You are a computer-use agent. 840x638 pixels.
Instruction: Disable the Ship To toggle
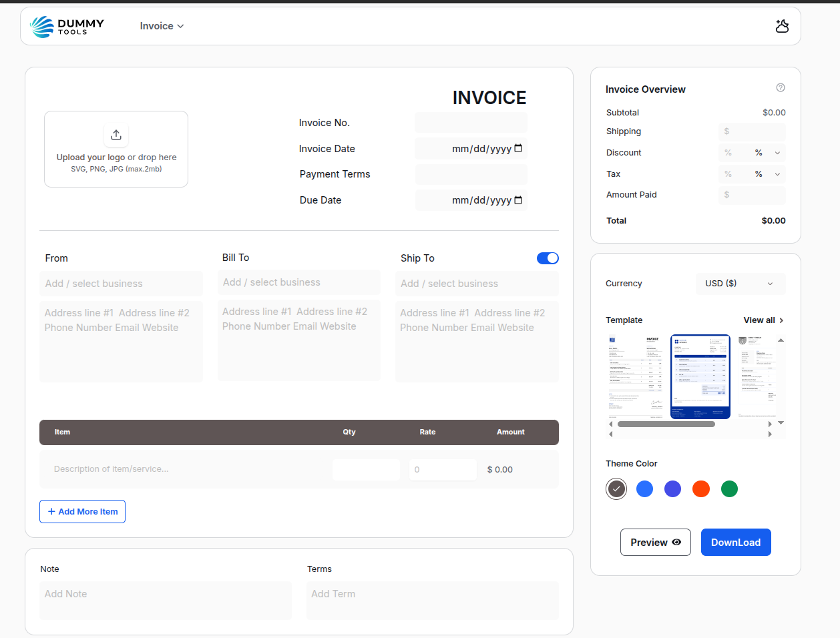pos(548,258)
